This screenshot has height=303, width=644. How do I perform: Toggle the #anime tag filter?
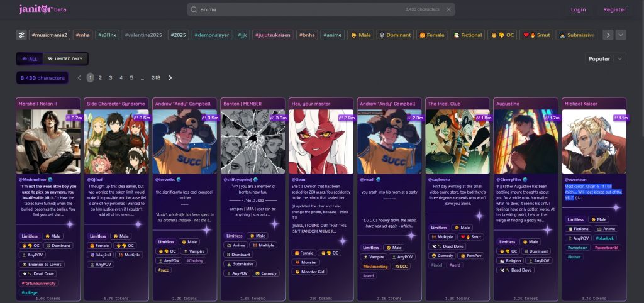click(x=333, y=35)
